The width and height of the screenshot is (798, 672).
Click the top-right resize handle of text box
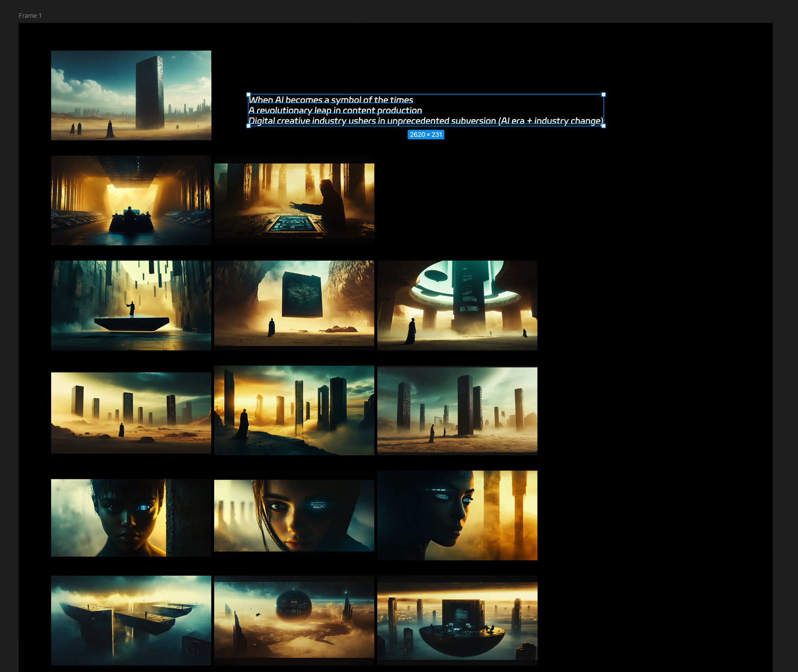(x=603, y=95)
